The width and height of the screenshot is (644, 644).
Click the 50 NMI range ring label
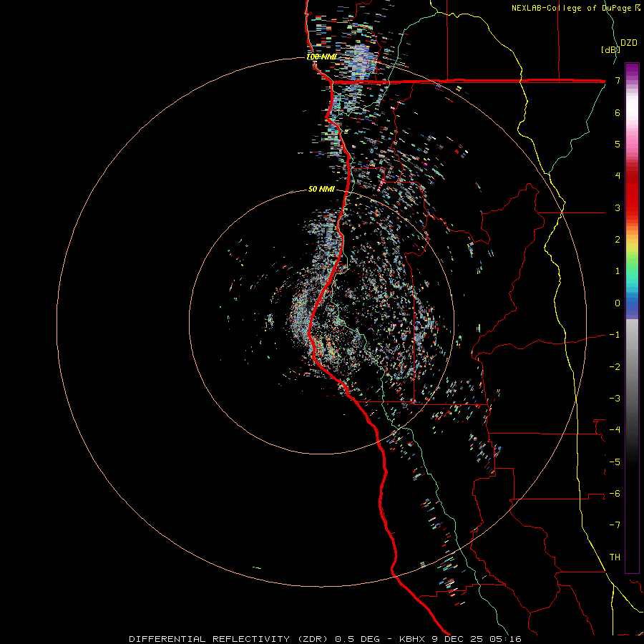321,189
